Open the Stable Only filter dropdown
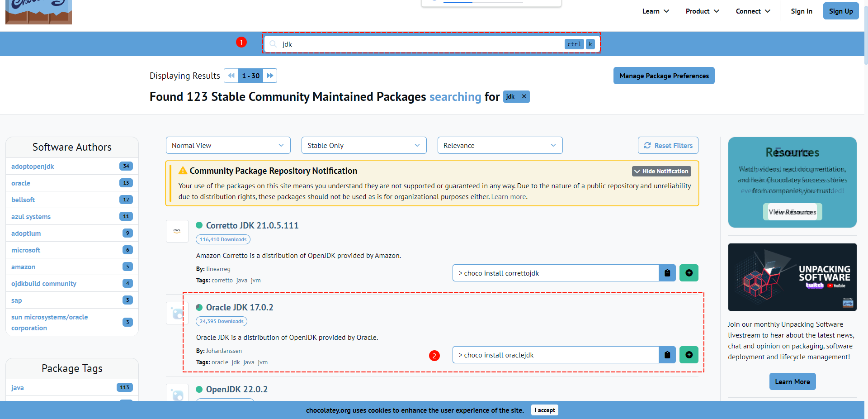Viewport: 868px width, 419px height. click(363, 145)
